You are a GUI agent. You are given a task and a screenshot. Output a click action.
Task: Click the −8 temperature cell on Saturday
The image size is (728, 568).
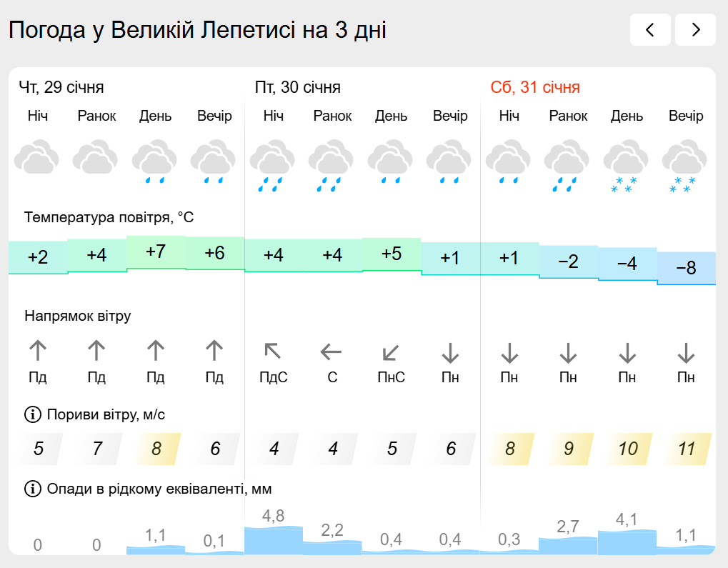point(686,269)
